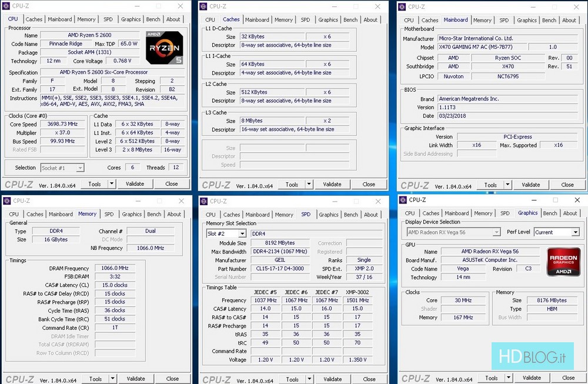
Task: Click the Close button in the Memory timings window
Action: (x=172, y=379)
